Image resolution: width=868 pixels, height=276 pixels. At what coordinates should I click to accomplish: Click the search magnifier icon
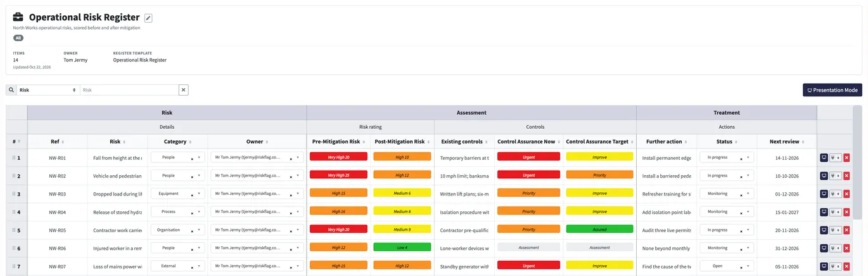pos(11,90)
